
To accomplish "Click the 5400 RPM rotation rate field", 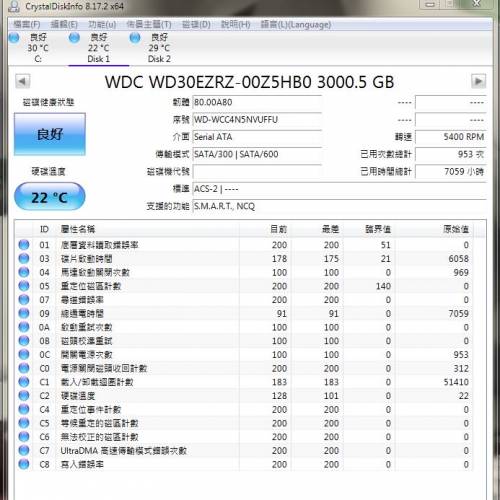I will point(451,137).
